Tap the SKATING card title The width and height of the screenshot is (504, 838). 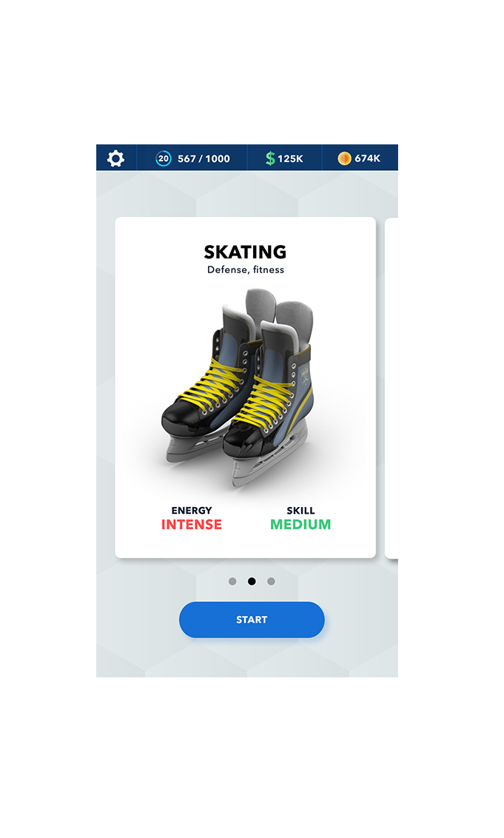tap(245, 252)
